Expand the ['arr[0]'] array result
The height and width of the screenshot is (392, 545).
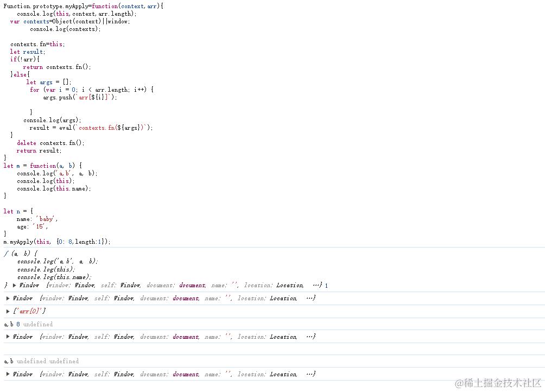7,311
